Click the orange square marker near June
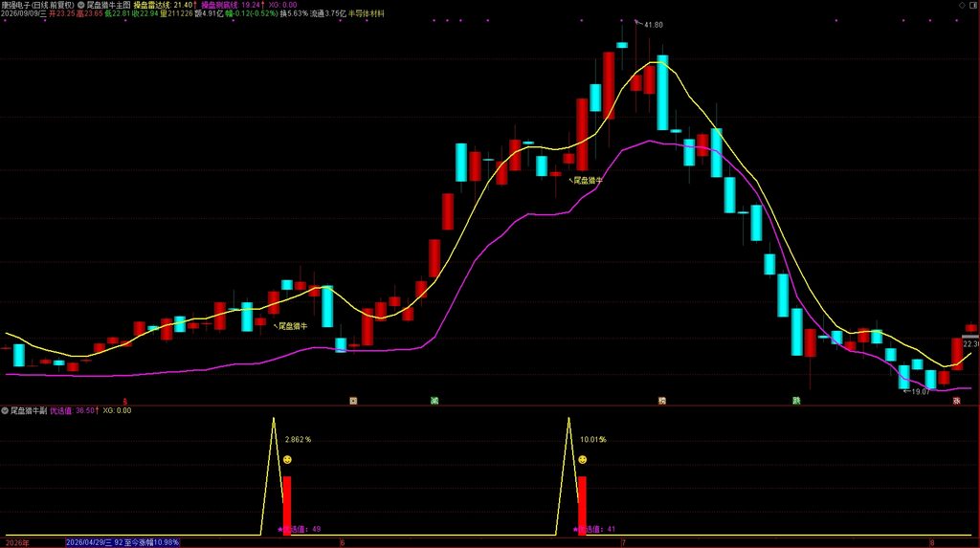 [353, 401]
